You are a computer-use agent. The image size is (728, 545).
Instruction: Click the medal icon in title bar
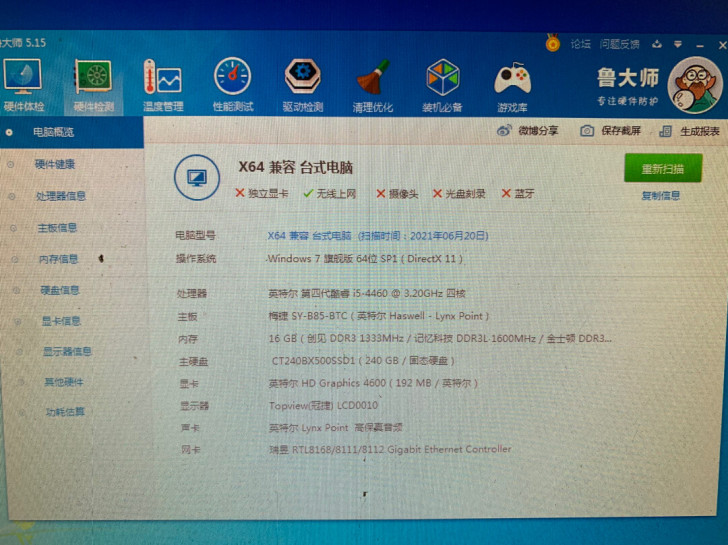point(552,43)
